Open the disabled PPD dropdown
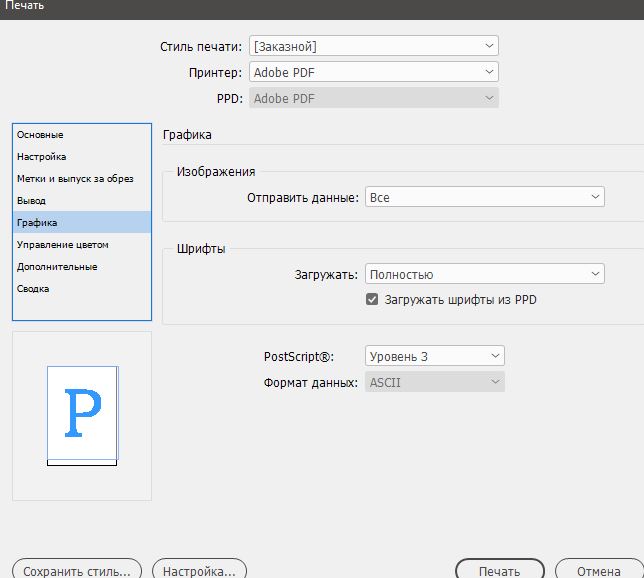644x578 pixels. [374, 98]
